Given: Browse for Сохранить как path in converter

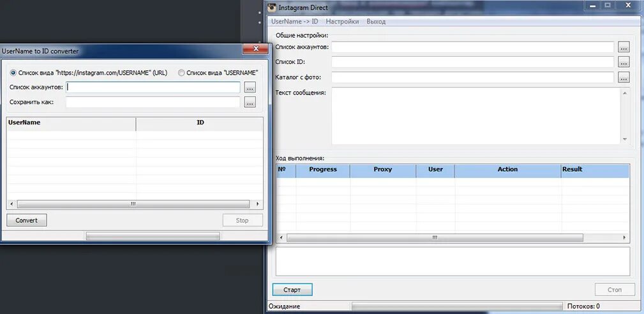Looking at the screenshot, I should (x=250, y=102).
